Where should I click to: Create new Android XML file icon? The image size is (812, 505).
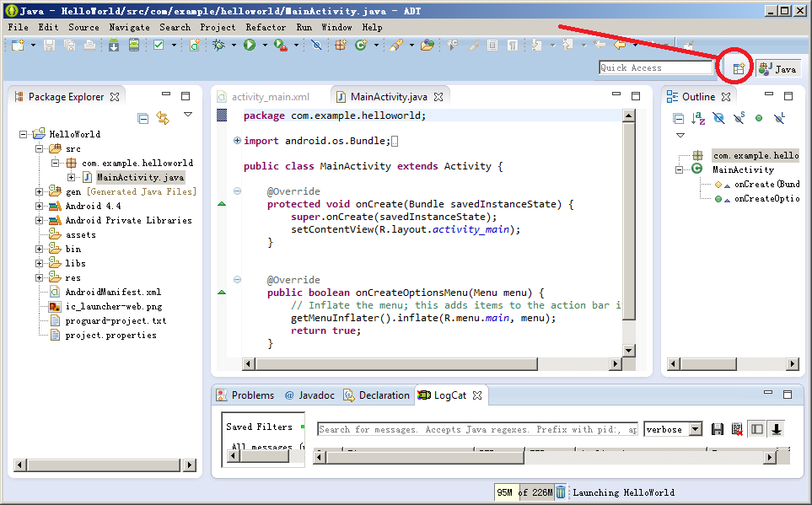coord(196,46)
